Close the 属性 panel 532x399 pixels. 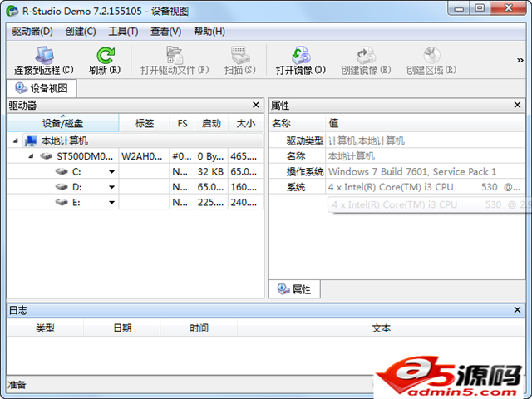click(517, 106)
